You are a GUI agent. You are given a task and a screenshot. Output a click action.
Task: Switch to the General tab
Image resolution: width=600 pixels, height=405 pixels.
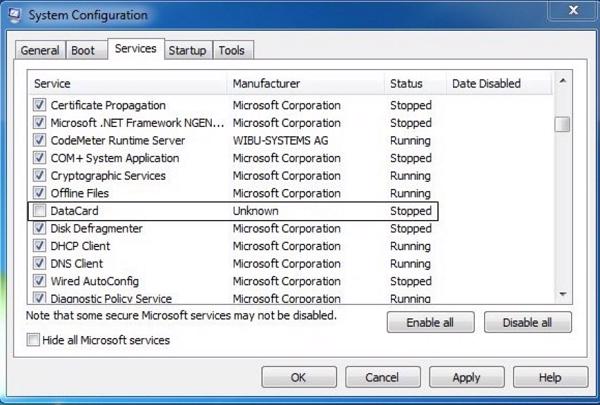(x=42, y=51)
